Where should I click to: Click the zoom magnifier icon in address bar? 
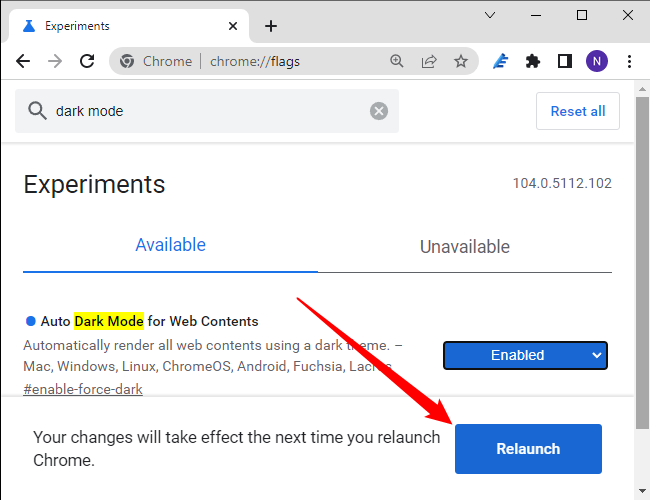click(397, 61)
